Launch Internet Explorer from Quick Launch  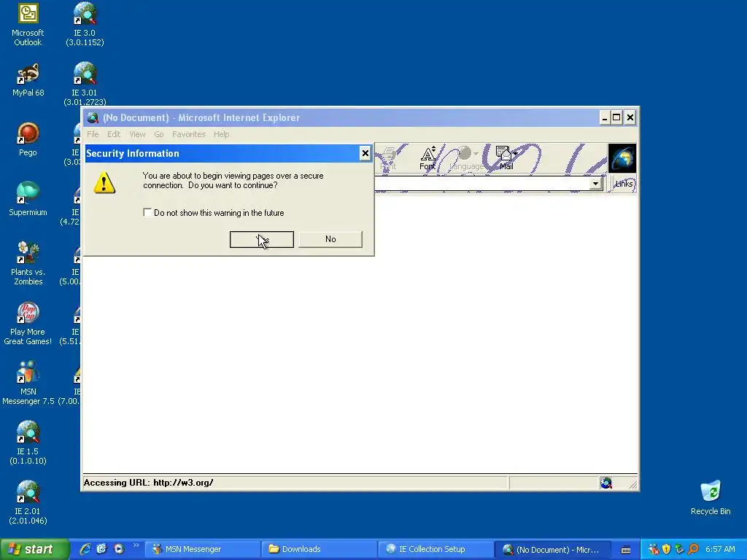[85, 549]
